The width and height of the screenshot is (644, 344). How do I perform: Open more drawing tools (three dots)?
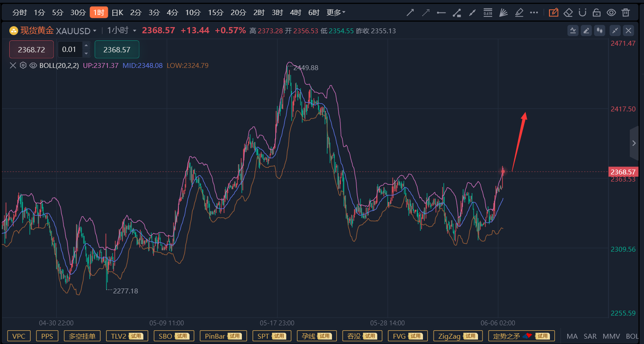[534, 12]
